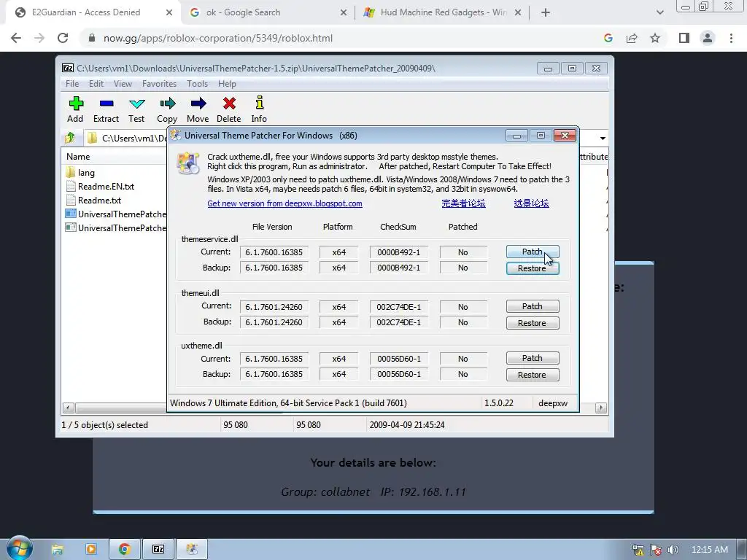Click themeui.dll current version 6.1.7601.24260
This screenshot has height=560, width=747.
[x=274, y=307]
